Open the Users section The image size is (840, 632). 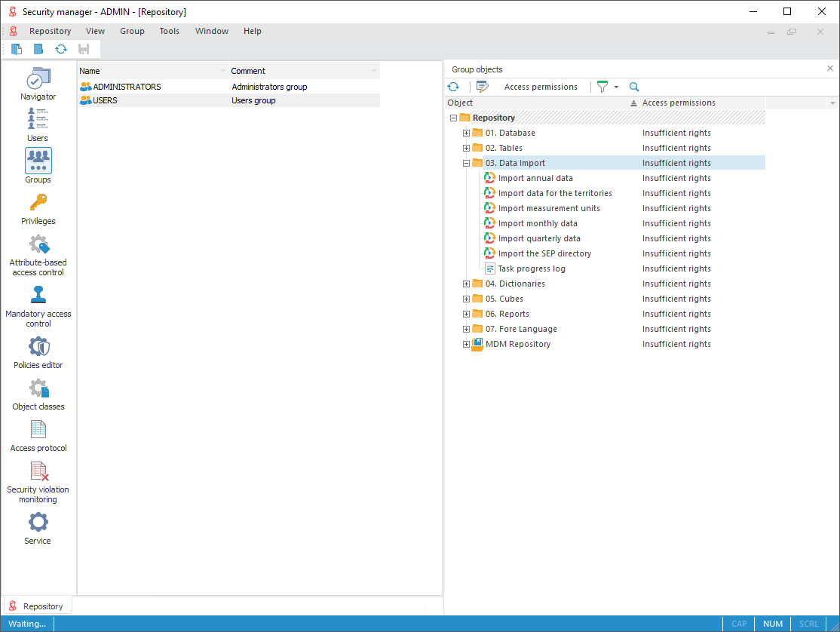pos(38,124)
